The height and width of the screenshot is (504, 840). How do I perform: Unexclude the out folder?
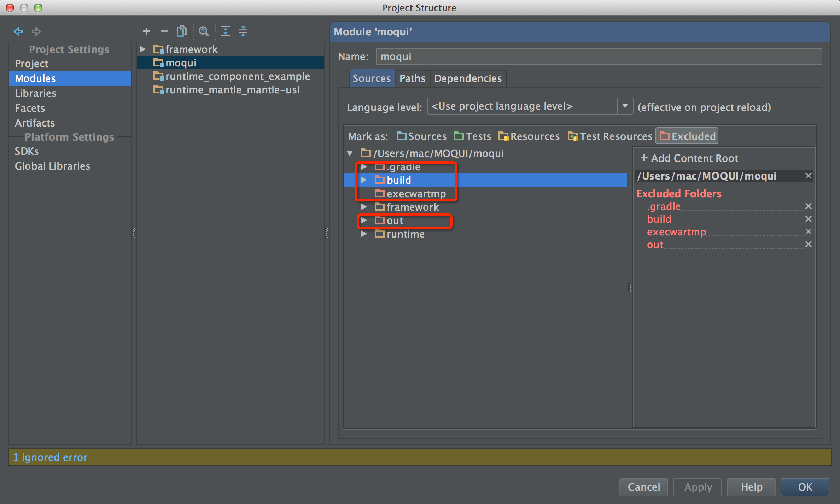808,245
